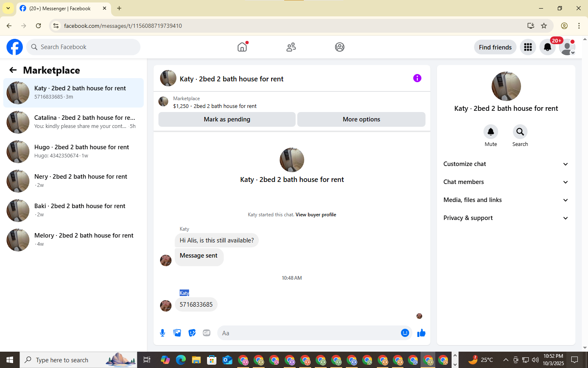Launch Outlook from the taskbar
The width and height of the screenshot is (588, 368).
click(227, 360)
